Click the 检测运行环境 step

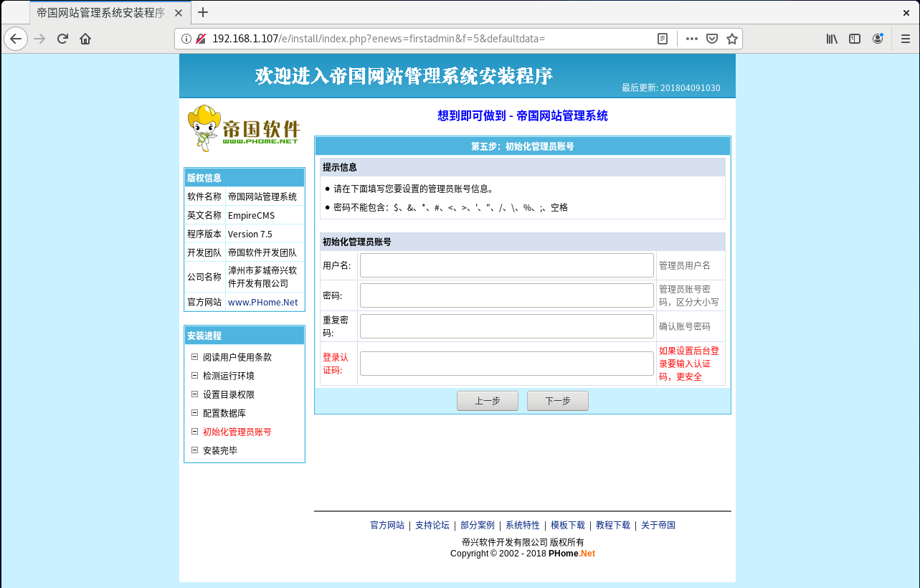(229, 376)
